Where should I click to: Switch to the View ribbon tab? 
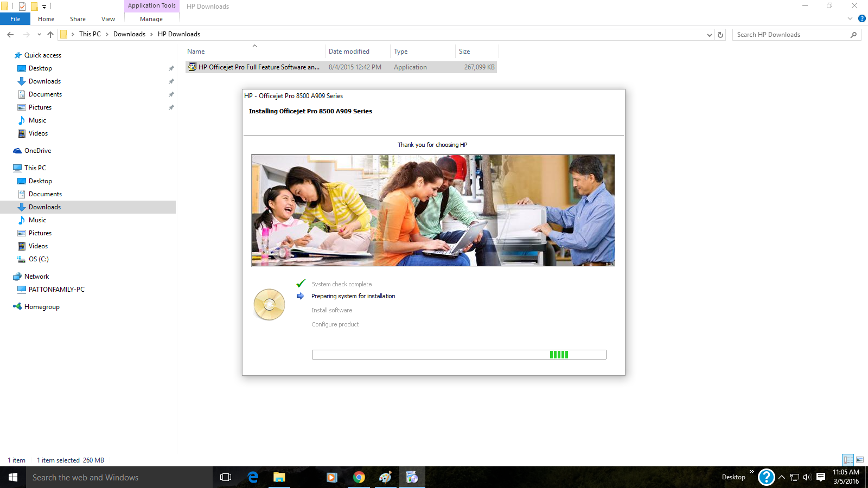click(108, 19)
